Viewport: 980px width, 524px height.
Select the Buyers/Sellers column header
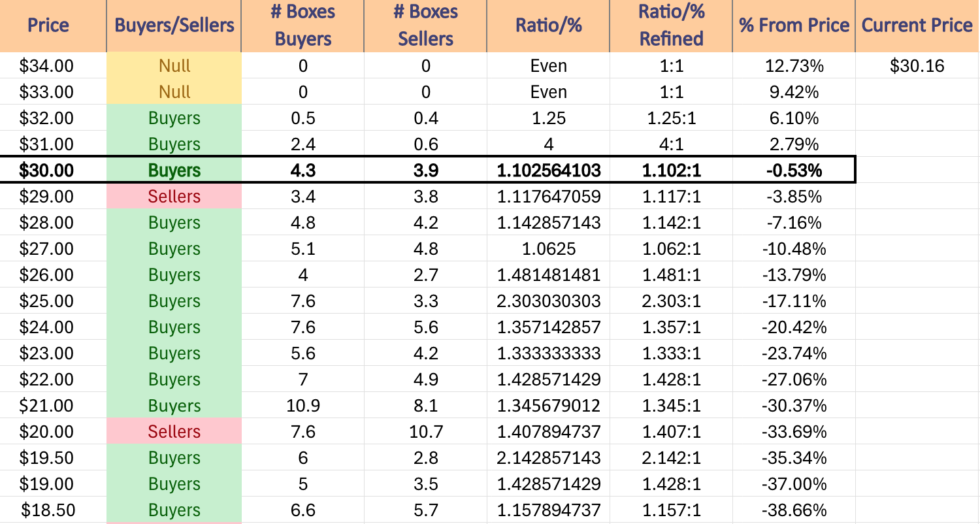click(174, 26)
